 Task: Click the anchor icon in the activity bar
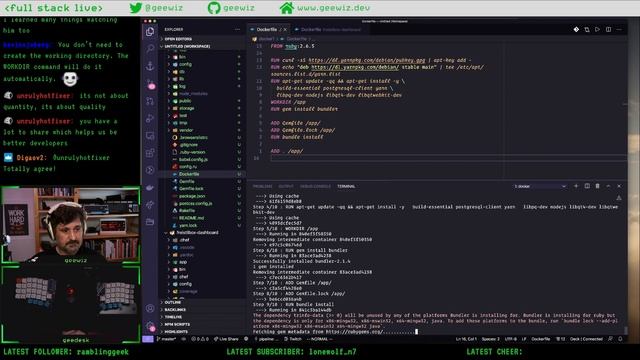point(150,66)
